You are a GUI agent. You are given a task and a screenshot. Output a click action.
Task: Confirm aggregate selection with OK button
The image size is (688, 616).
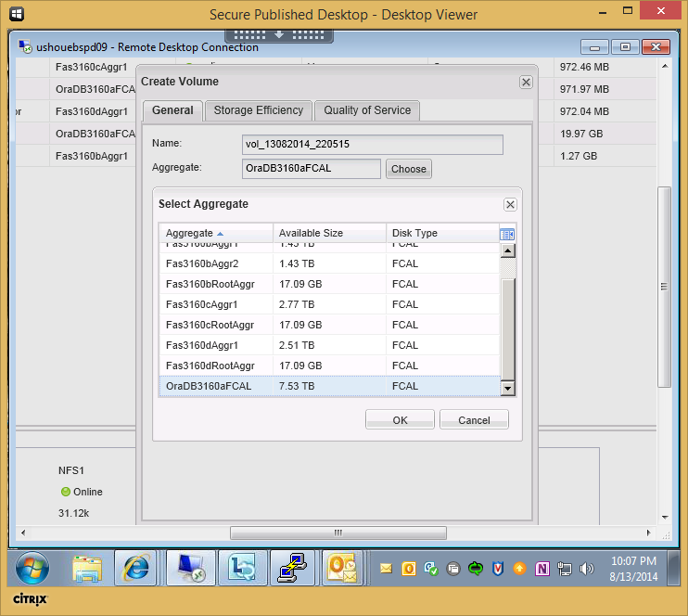(400, 419)
